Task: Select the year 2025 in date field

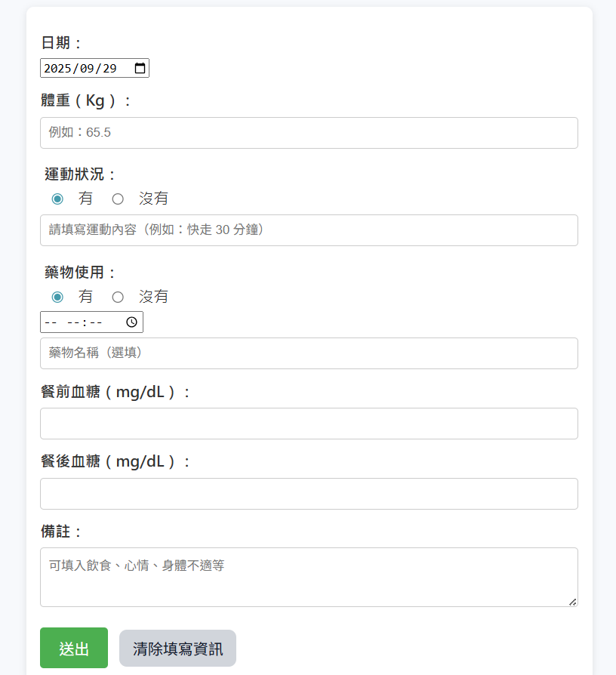Action: 57,68
